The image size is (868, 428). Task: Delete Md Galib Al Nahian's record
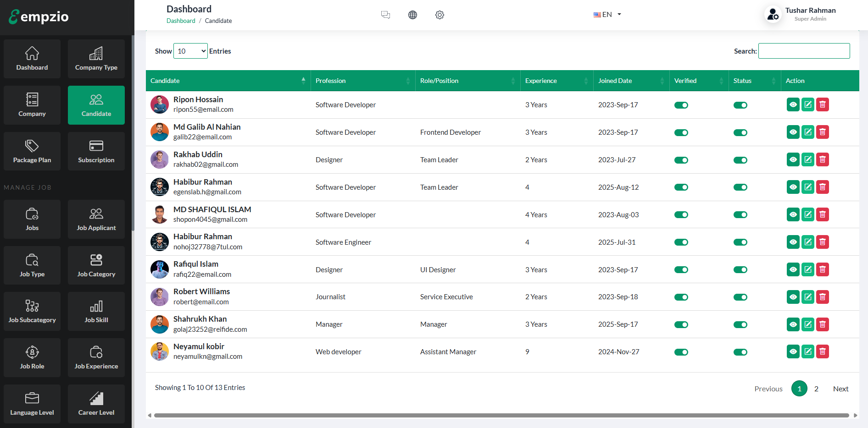[823, 132]
